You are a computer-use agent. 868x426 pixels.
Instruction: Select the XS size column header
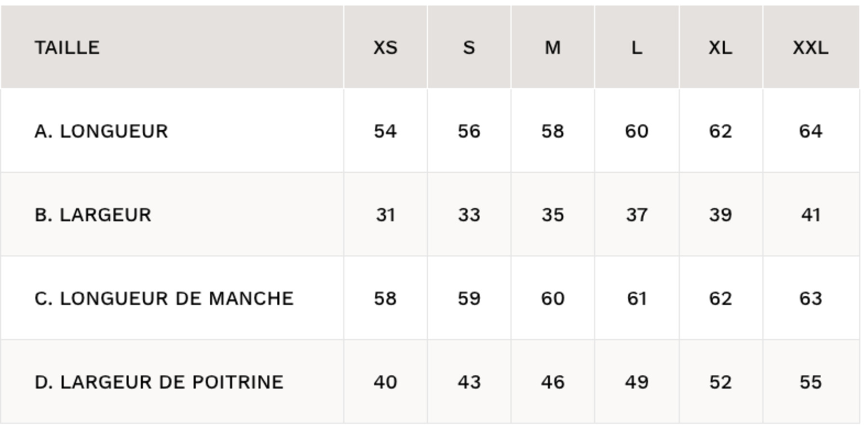click(385, 48)
